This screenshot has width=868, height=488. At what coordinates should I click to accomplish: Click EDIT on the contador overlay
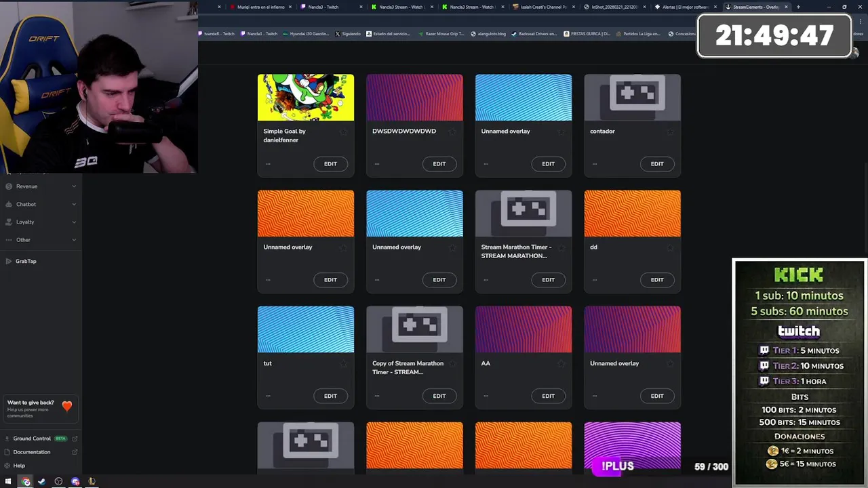[657, 164]
